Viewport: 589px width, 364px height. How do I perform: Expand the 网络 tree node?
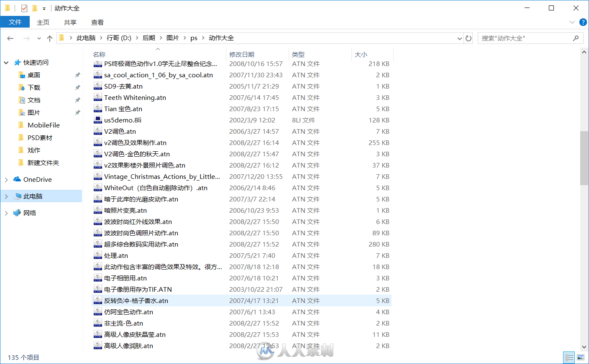coord(6,213)
